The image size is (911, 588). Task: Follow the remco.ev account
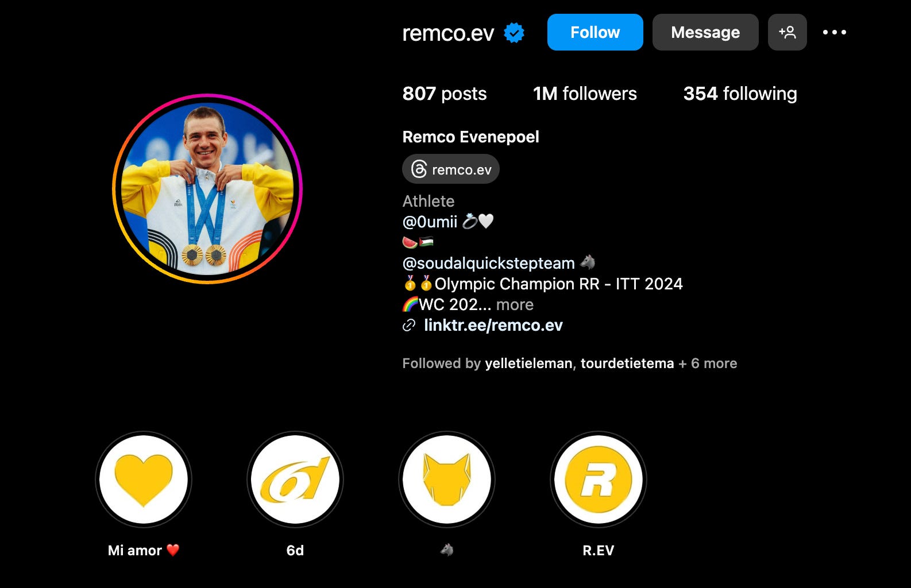[595, 32]
